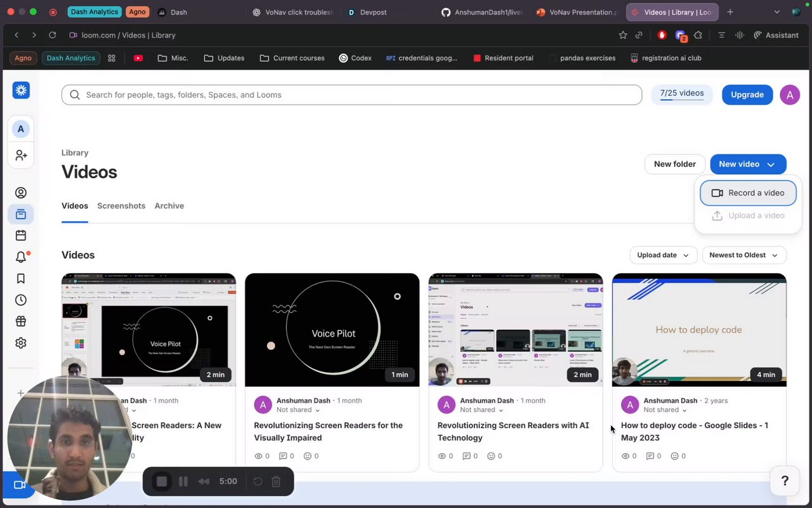812x508 pixels.
Task: Open the extensions puzzle piece icon
Action: click(698, 35)
